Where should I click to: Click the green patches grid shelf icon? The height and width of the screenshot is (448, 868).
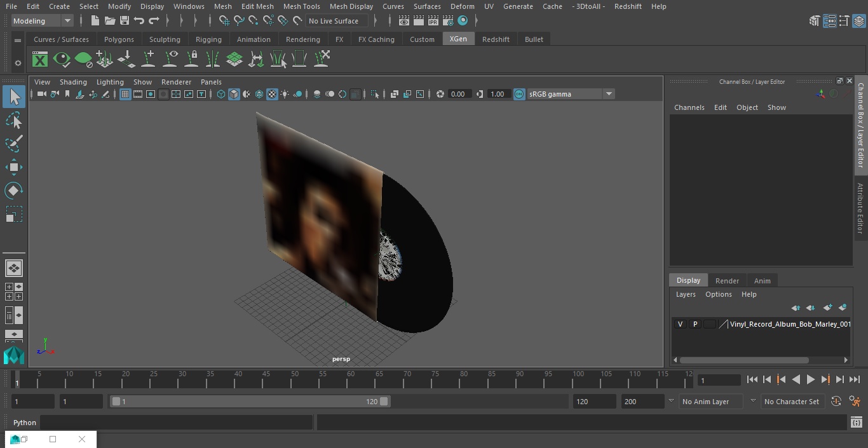coord(234,60)
